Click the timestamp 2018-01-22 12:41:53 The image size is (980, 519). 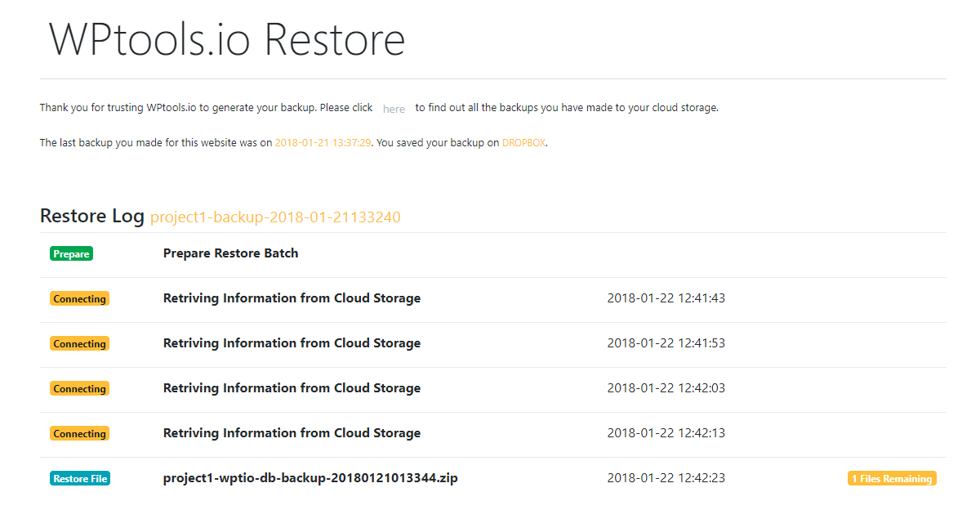[x=666, y=343]
